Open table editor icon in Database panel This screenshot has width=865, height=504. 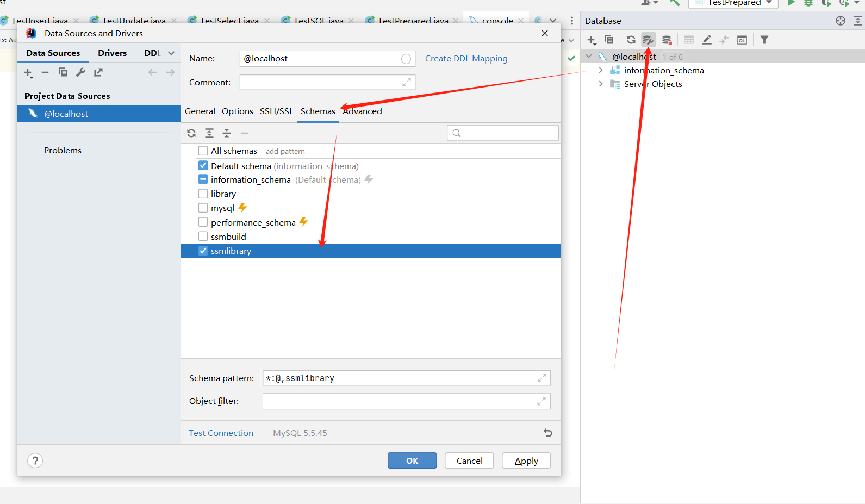click(x=689, y=40)
